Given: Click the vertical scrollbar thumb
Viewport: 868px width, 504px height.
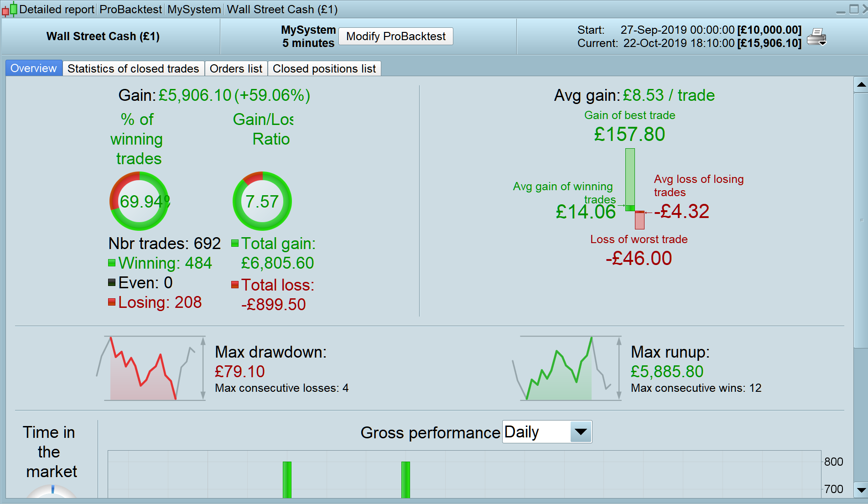Looking at the screenshot, I should [x=861, y=221].
